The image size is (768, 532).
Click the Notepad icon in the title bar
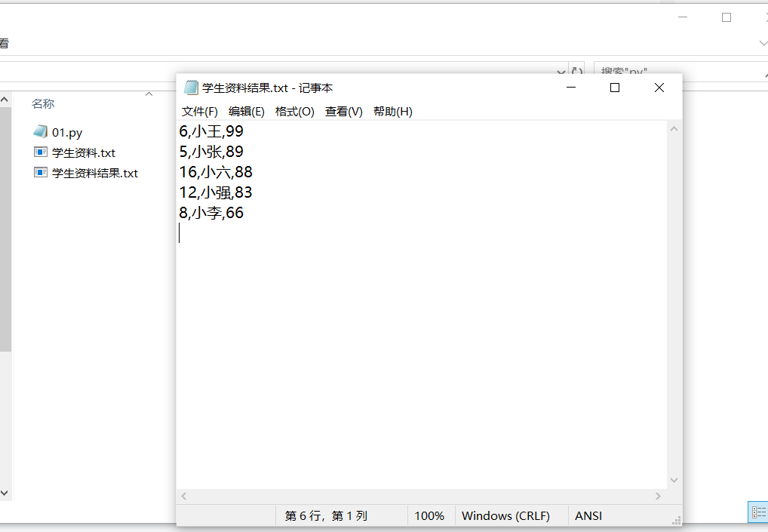pos(191,88)
